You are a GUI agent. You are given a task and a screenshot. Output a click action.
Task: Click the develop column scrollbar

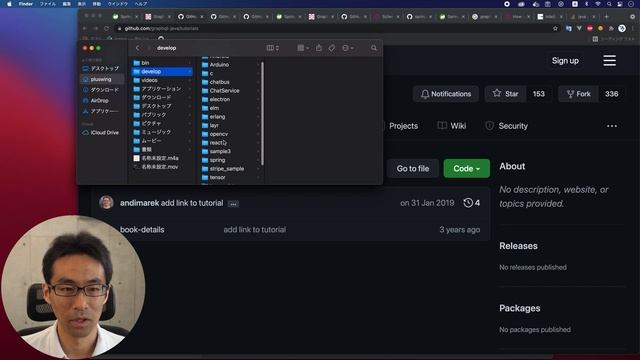coord(262,113)
